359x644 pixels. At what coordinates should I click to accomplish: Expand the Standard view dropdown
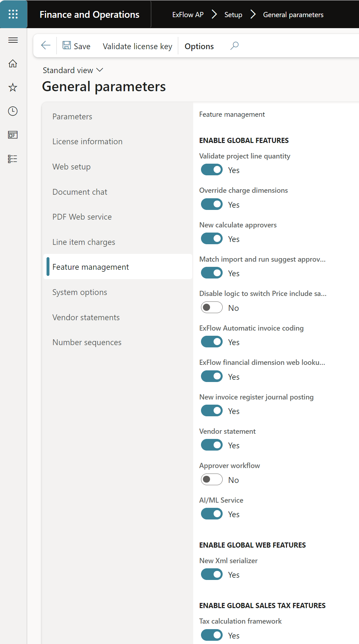pyautogui.click(x=73, y=70)
